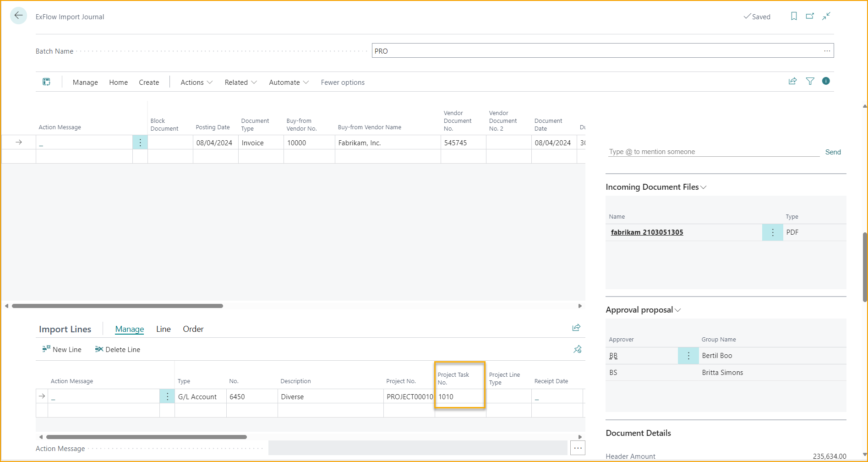
Task: Open the Related dropdown menu
Action: click(x=240, y=82)
